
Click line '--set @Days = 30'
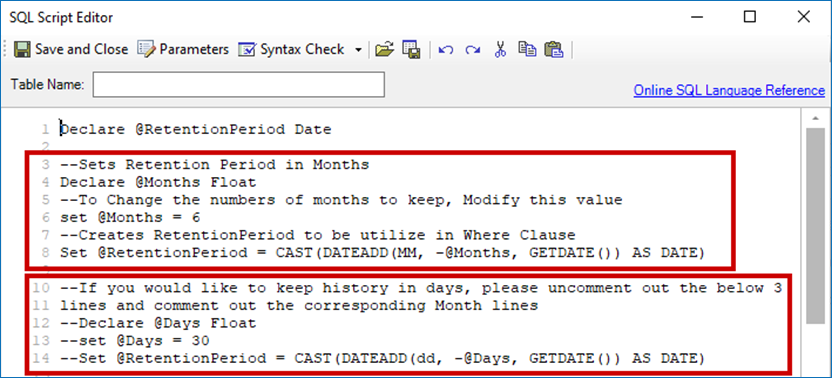(135, 341)
